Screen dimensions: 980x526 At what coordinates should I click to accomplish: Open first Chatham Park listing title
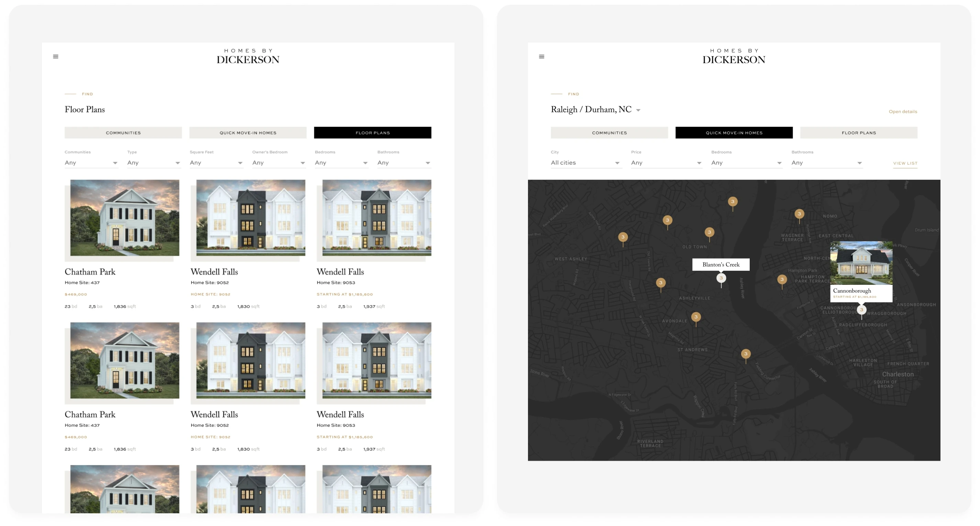(90, 272)
